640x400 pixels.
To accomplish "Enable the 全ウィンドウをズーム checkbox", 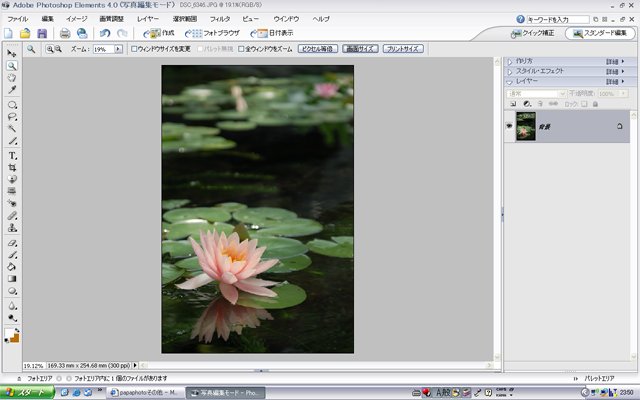I will [x=241, y=49].
